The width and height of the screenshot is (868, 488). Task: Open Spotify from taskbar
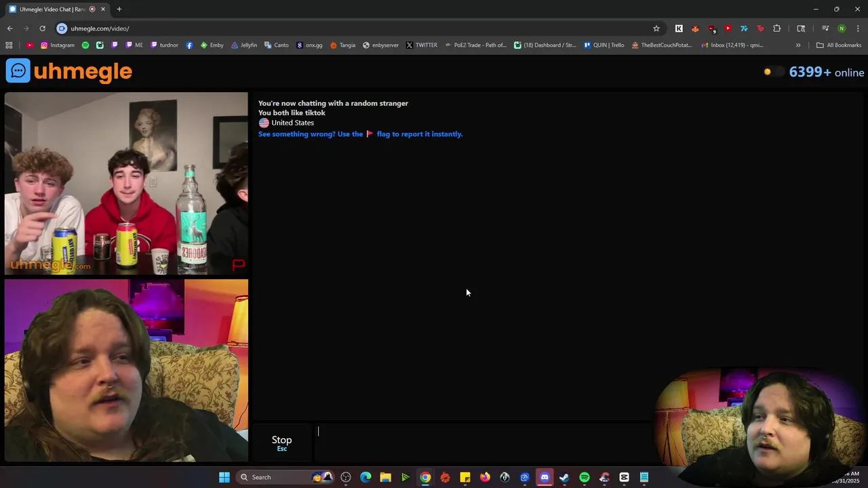click(585, 477)
